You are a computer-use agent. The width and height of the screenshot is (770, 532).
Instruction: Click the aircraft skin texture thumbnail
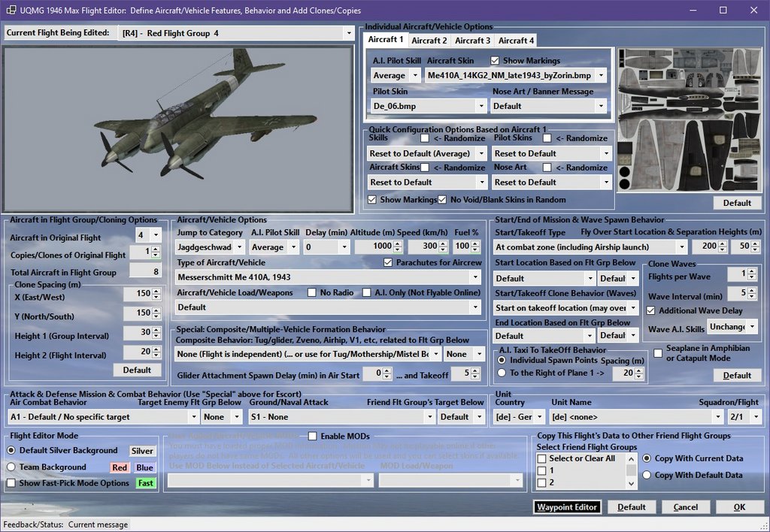(x=690, y=119)
